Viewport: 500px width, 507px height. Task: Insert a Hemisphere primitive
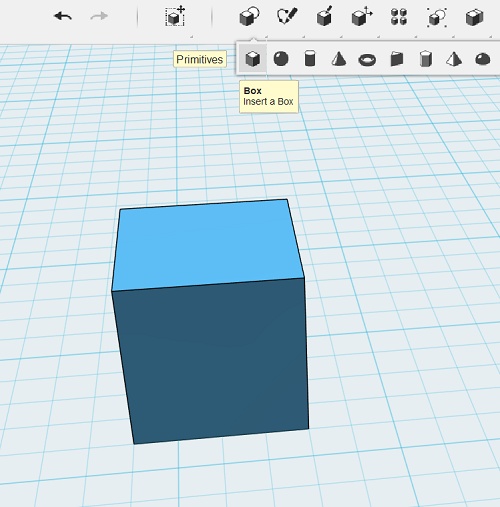(x=482, y=59)
